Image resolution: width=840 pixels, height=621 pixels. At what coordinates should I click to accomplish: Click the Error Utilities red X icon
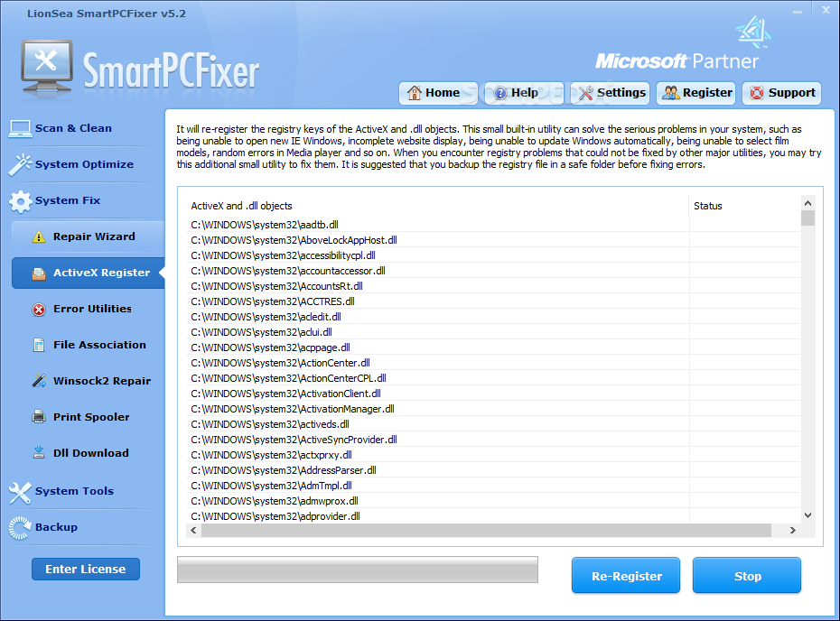point(39,310)
